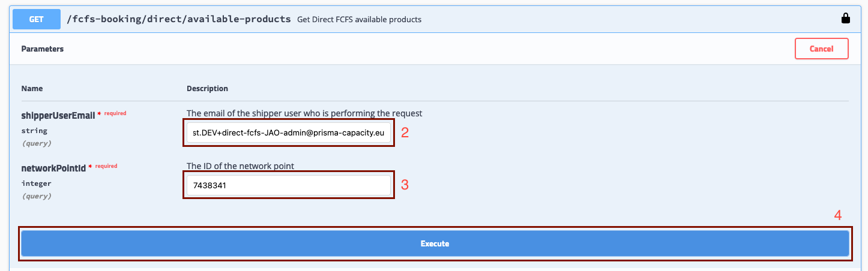Focus the shipperUserEmail input field

(x=288, y=133)
